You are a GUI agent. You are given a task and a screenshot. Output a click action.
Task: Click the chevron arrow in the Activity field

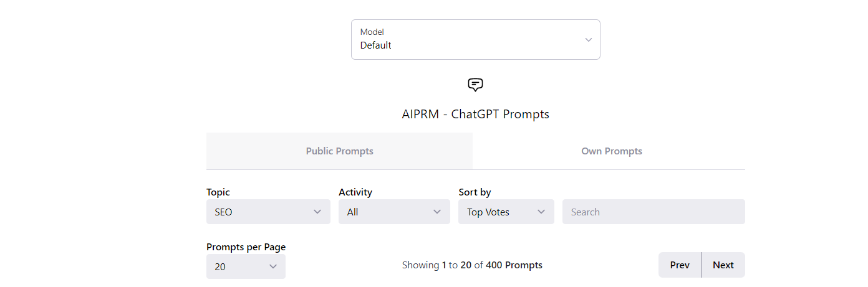click(x=437, y=212)
